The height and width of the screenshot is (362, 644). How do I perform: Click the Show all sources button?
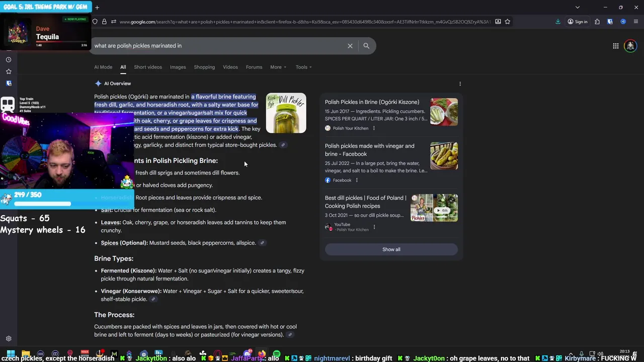pyautogui.click(x=391, y=249)
